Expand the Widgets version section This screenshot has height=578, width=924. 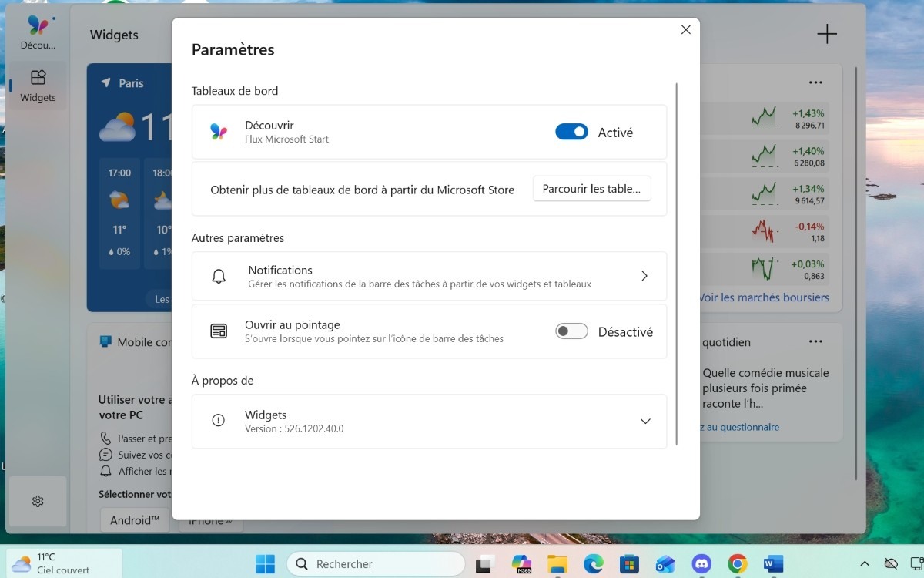[x=645, y=421]
